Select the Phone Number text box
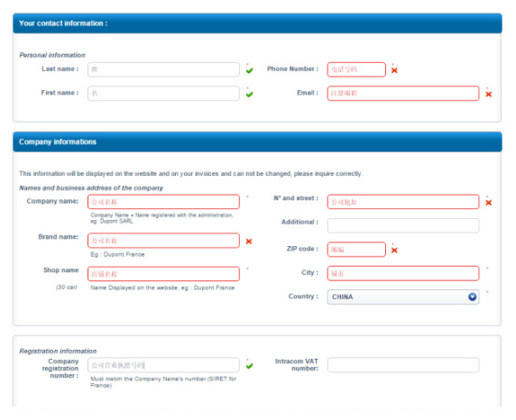The height and width of the screenshot is (420, 516). point(356,69)
